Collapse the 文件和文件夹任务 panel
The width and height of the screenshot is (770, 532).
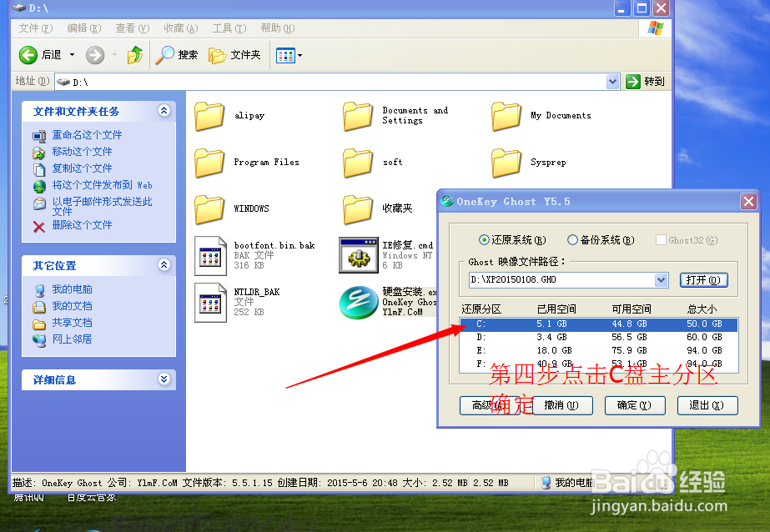click(164, 111)
